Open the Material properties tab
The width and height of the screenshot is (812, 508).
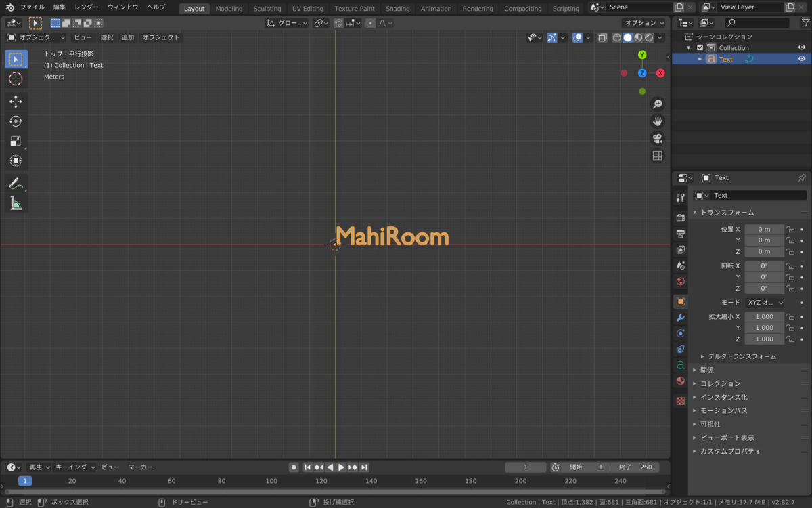pos(680,381)
